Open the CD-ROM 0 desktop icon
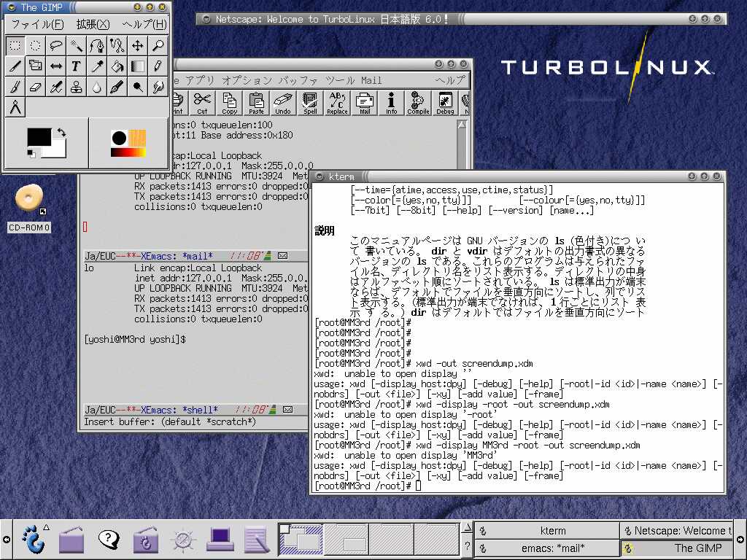 [x=29, y=208]
